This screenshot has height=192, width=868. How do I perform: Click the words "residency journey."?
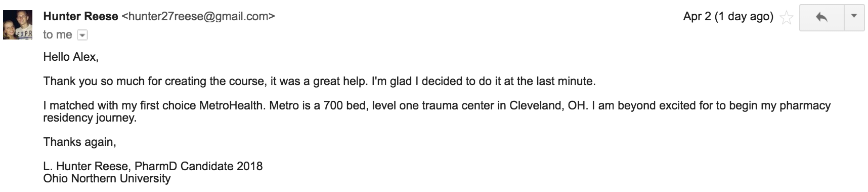pyautogui.click(x=90, y=118)
